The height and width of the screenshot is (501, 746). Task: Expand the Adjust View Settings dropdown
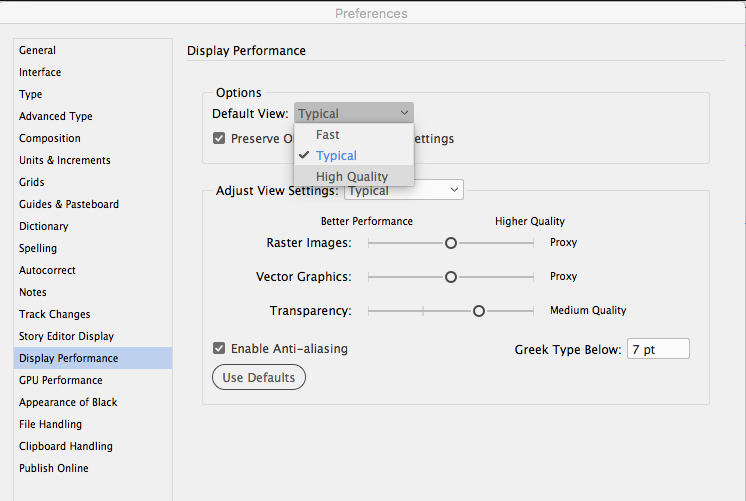[403, 190]
